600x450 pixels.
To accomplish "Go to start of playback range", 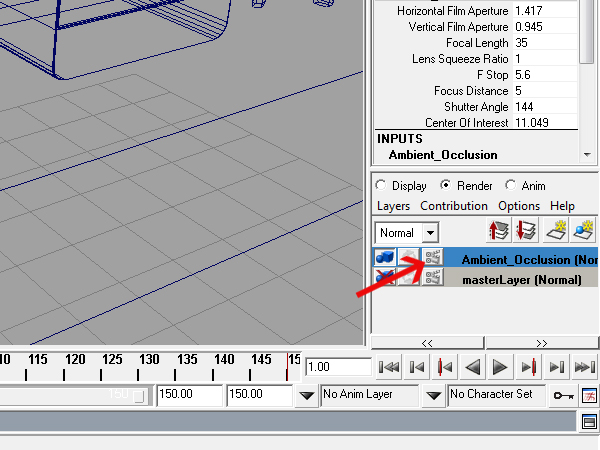I will [x=389, y=367].
